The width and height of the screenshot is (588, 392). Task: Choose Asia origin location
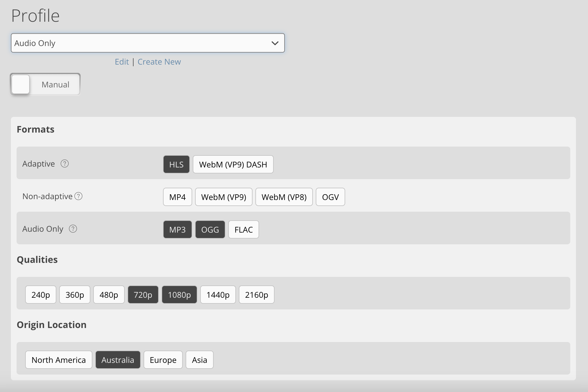click(x=200, y=360)
